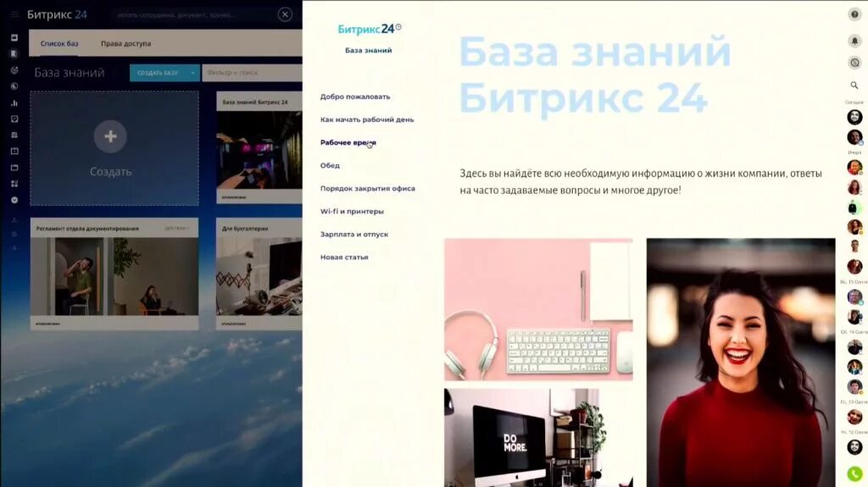Image resolution: width=868 pixels, height=487 pixels.
Task: Click the laughing woman in red photo
Action: tap(741, 362)
